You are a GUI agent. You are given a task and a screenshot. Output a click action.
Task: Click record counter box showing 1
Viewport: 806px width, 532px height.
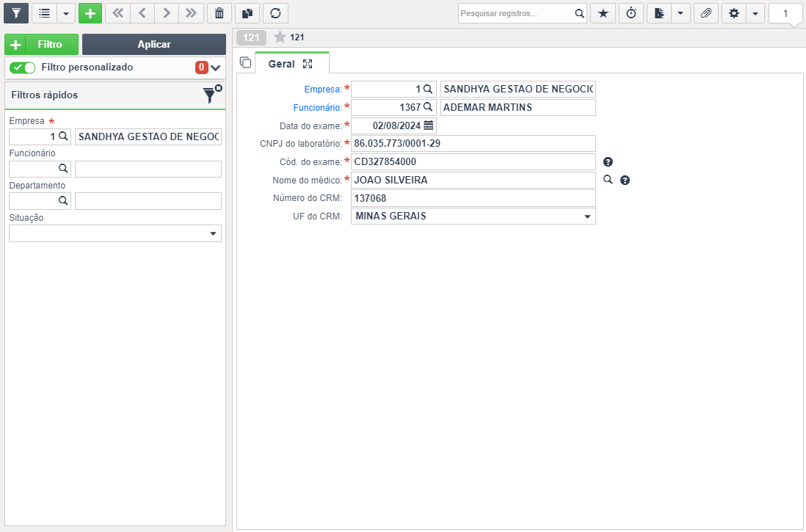pyautogui.click(x=785, y=13)
